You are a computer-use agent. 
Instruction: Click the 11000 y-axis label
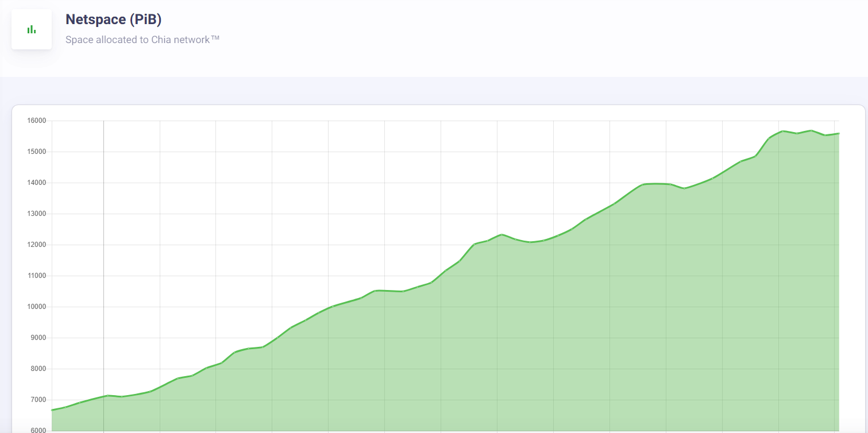coord(36,276)
